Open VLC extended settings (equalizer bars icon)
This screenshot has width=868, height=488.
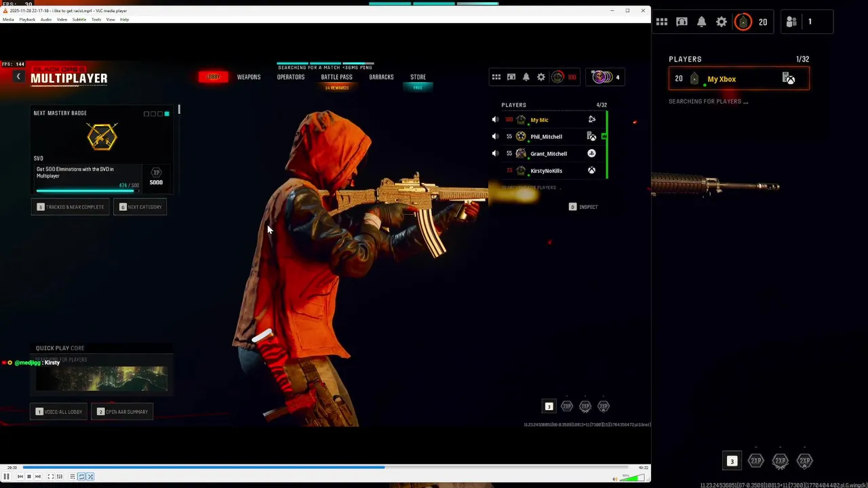pyautogui.click(x=60, y=476)
